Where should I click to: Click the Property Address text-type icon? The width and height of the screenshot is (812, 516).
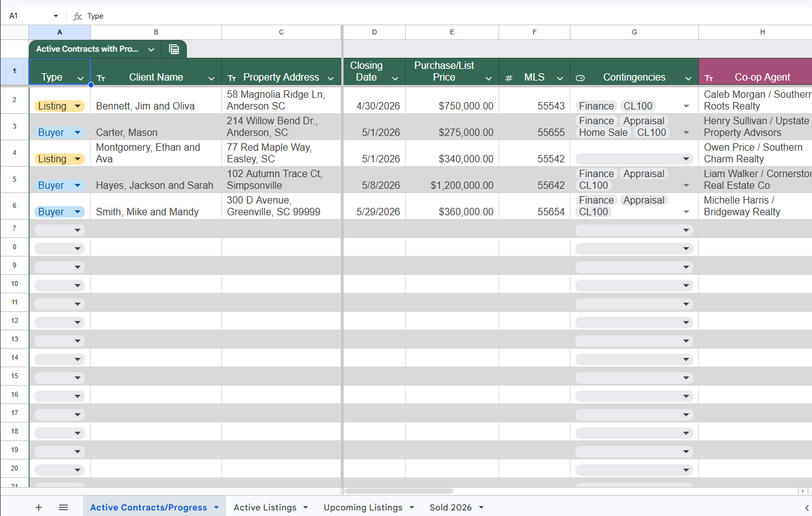[232, 78]
